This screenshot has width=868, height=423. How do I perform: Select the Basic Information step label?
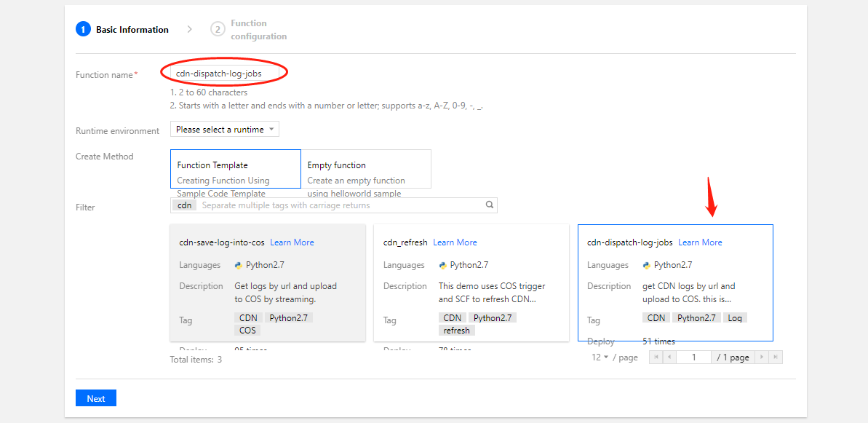132,30
